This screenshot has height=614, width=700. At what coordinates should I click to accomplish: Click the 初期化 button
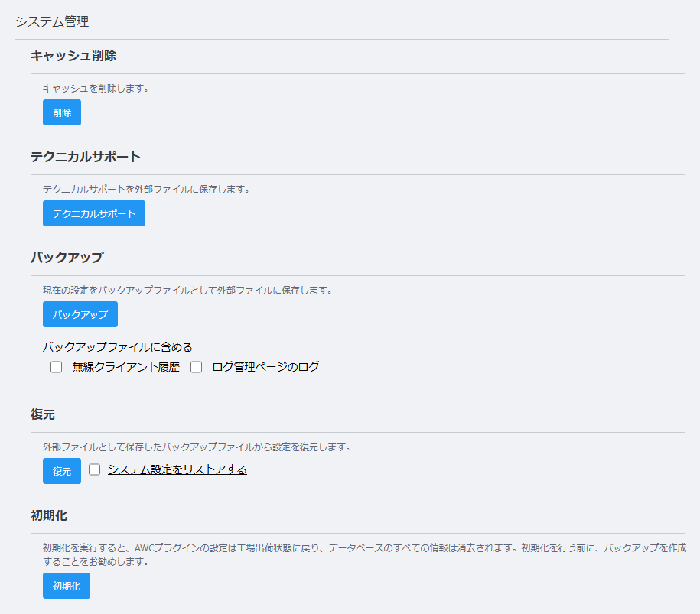coord(66,586)
